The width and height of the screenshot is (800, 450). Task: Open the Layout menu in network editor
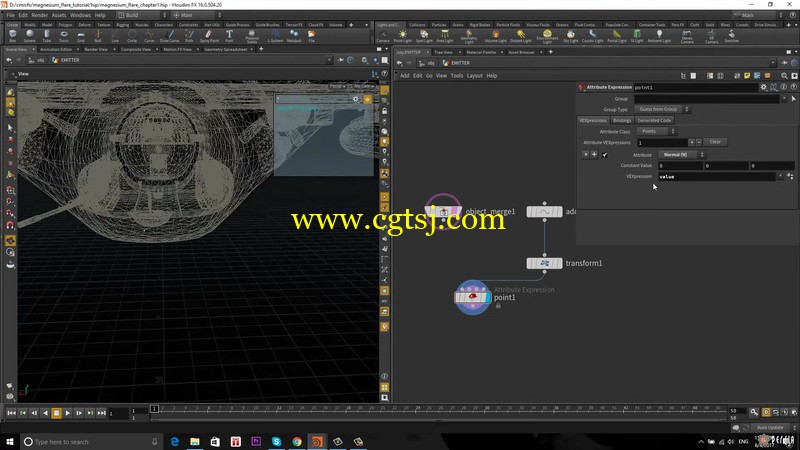(474, 76)
